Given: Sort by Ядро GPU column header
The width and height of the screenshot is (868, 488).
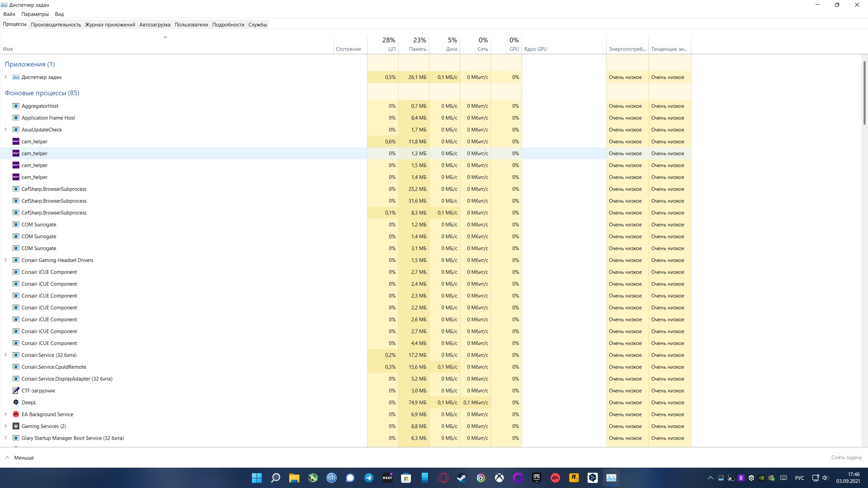Looking at the screenshot, I should [x=564, y=44].
